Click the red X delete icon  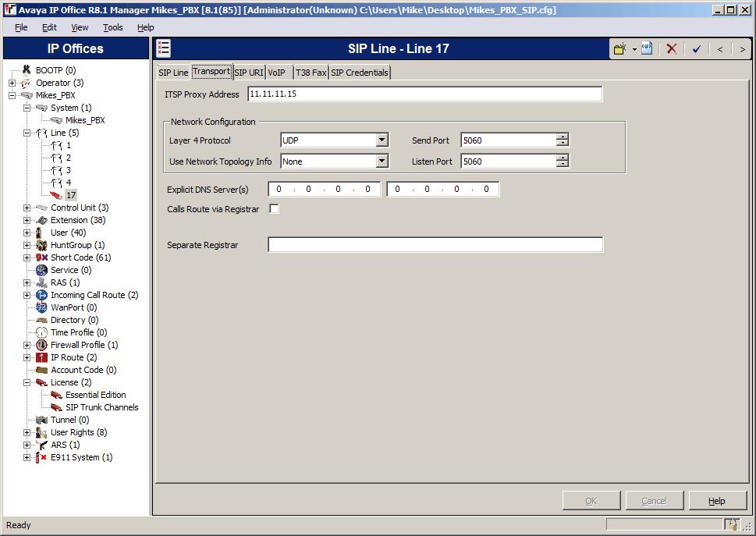(x=672, y=48)
